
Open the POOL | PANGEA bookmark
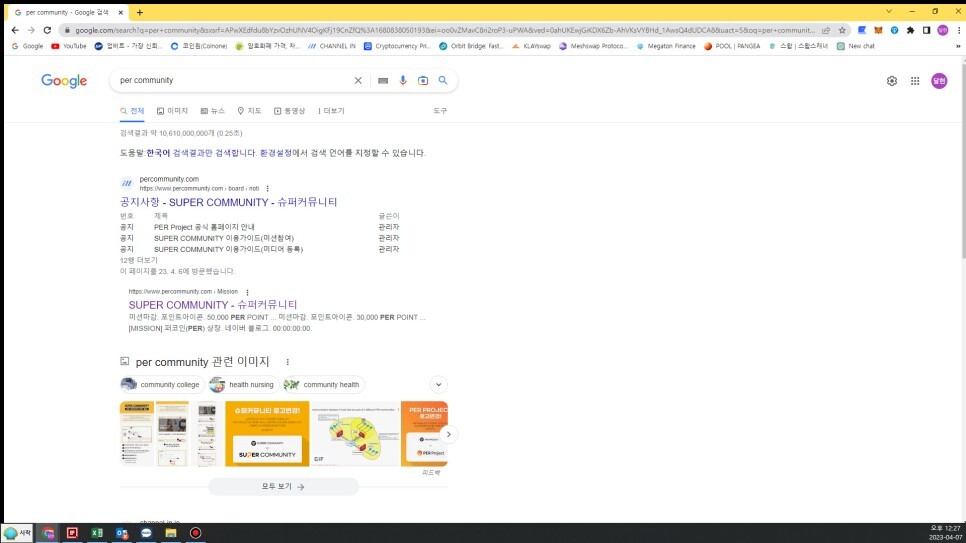(x=732, y=46)
